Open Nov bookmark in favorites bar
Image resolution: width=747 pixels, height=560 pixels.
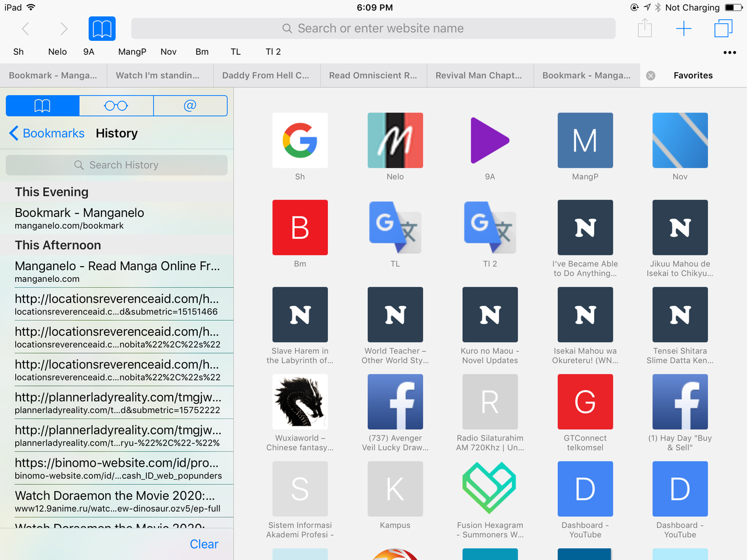[x=169, y=52]
